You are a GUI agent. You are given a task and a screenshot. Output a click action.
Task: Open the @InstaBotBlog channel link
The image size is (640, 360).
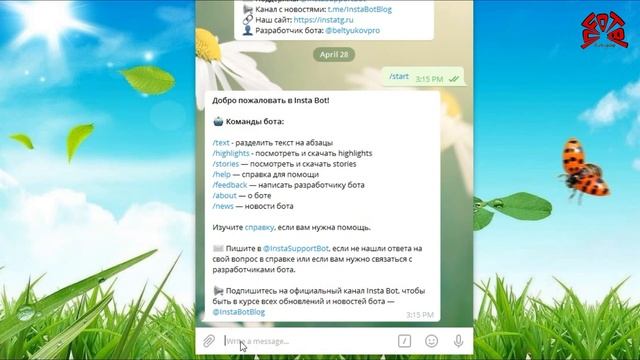239,312
